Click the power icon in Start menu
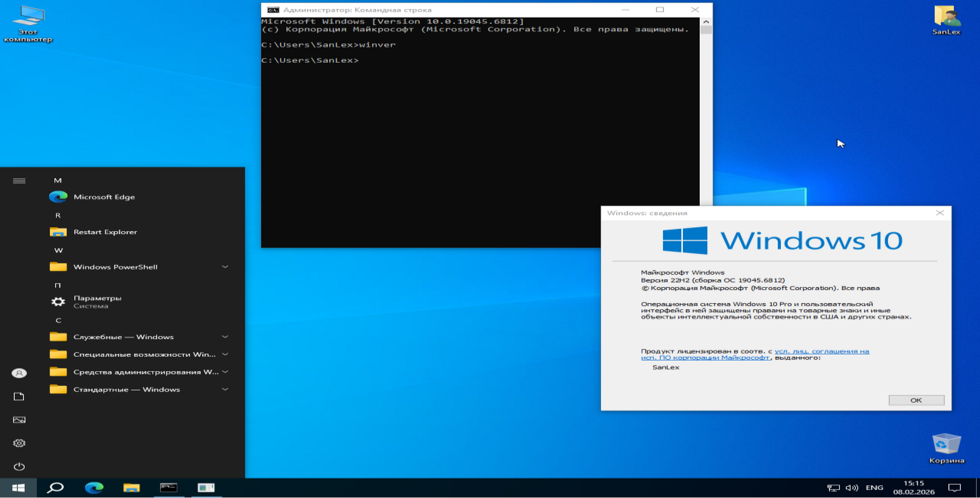The width and height of the screenshot is (980, 498). point(19,466)
